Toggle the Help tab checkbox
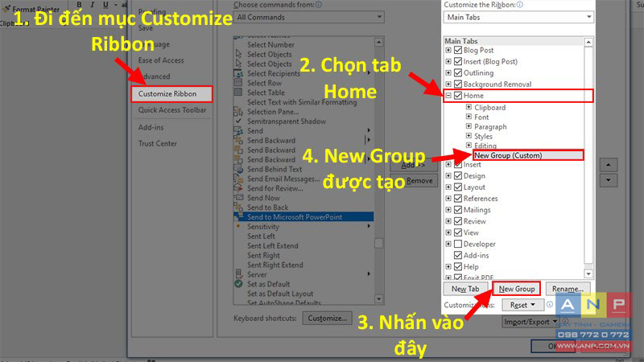This screenshot has width=644, height=362. click(x=458, y=267)
